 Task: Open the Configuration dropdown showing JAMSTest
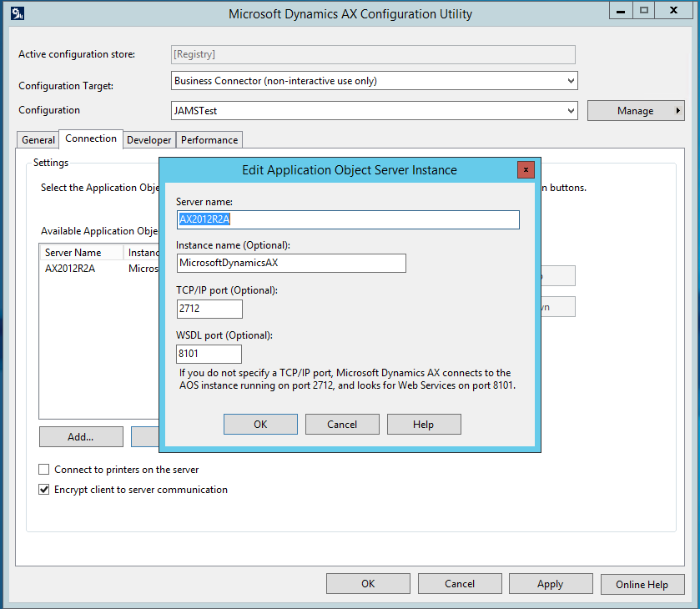click(x=571, y=110)
